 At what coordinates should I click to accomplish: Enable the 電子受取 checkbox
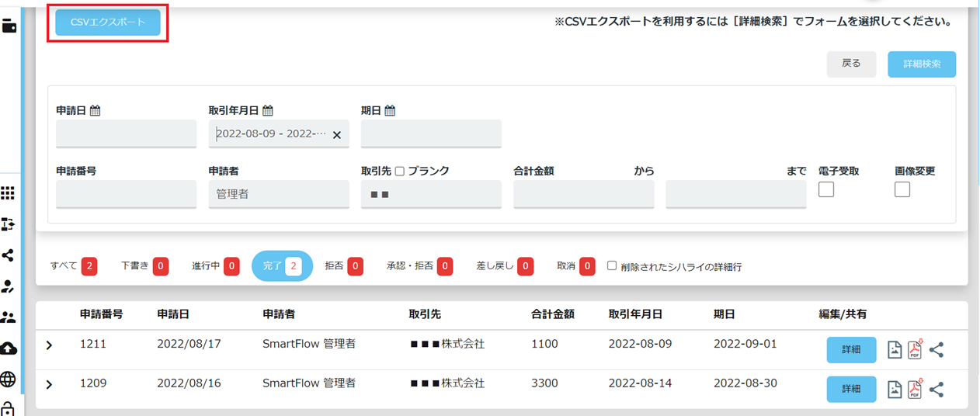pyautogui.click(x=826, y=189)
